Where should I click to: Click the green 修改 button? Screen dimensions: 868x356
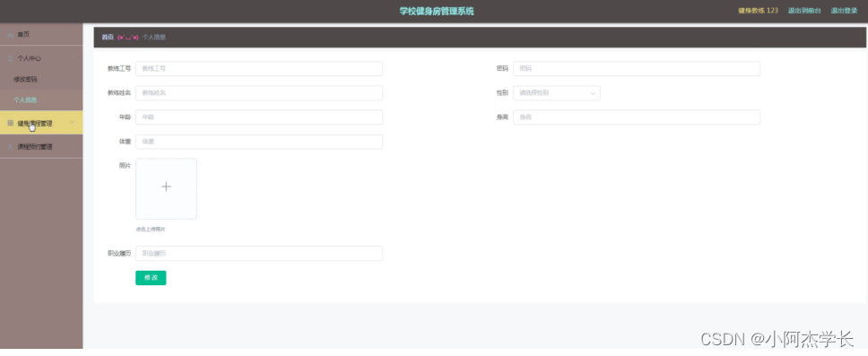[x=151, y=278]
